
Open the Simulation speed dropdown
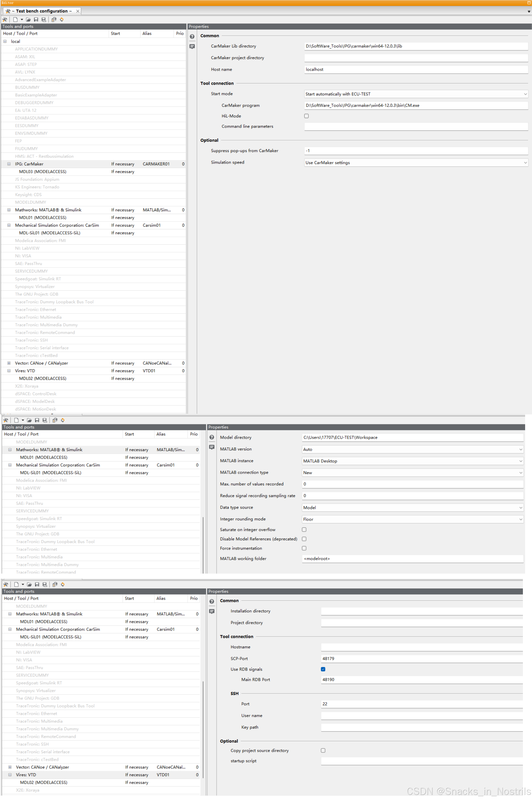(416, 162)
